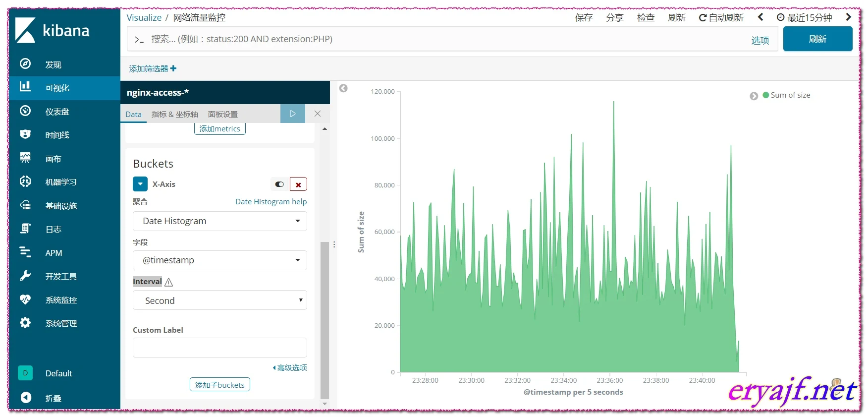Click the 分享 (Share) menu item
868x418 pixels.
[615, 17]
